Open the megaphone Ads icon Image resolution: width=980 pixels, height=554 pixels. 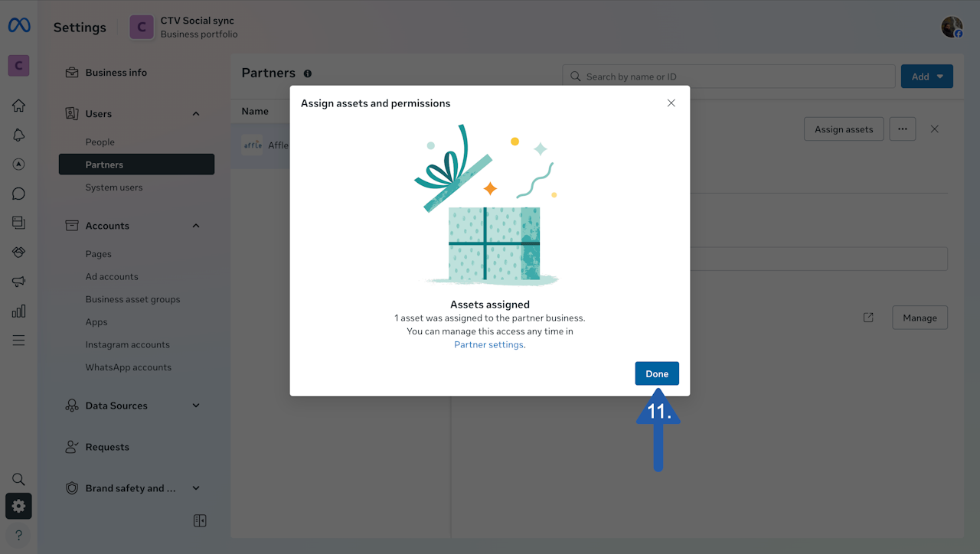[x=19, y=282]
